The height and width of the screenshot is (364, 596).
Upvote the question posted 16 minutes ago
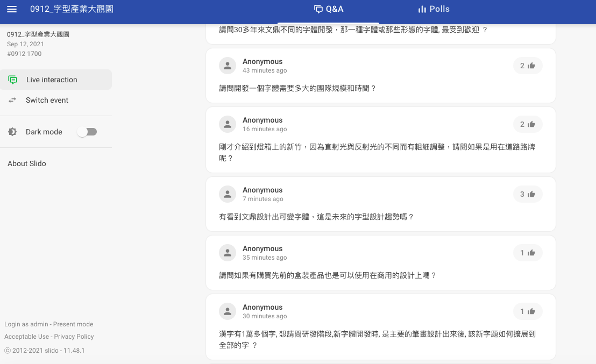pos(527,124)
